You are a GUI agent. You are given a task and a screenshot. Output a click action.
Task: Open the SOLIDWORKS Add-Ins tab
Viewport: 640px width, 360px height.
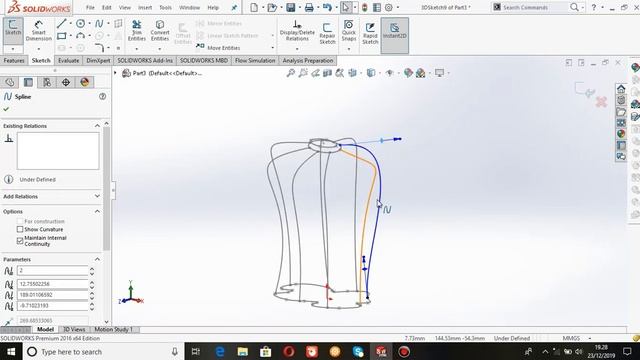click(145, 60)
